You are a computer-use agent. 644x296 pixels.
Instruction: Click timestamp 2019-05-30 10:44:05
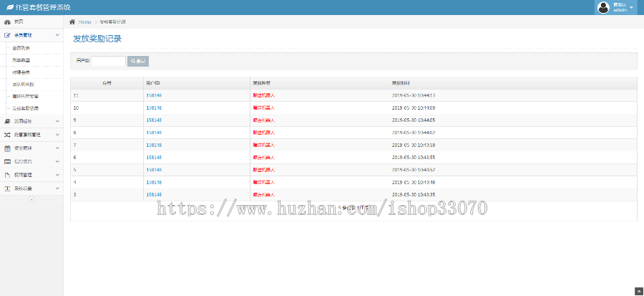coord(413,120)
